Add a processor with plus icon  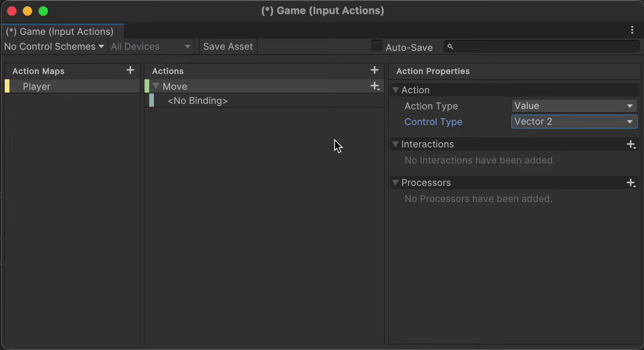coord(631,183)
